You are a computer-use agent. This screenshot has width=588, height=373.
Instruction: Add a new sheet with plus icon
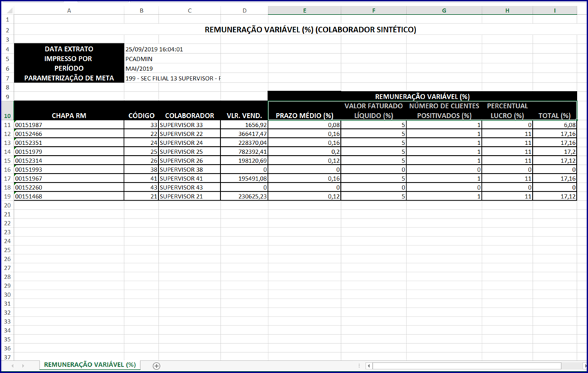click(157, 366)
